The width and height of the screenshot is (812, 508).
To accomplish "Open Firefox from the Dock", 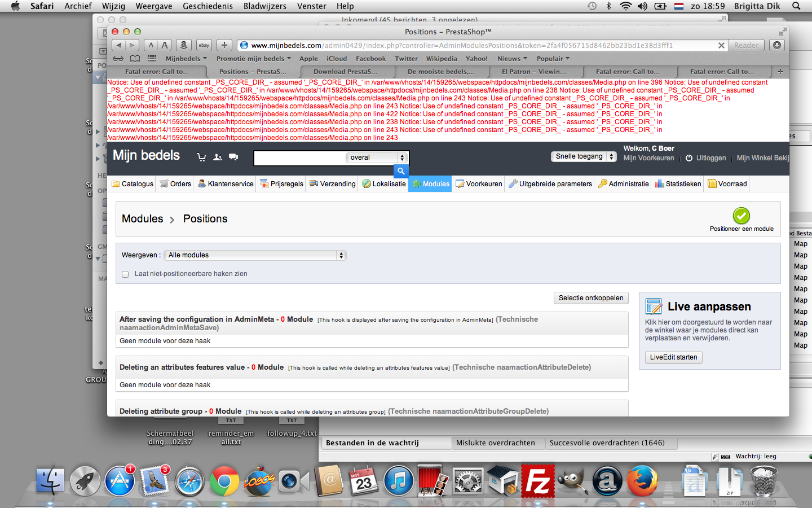I will click(642, 481).
